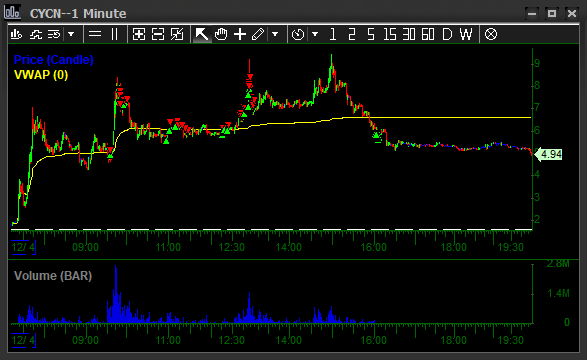The width and height of the screenshot is (587, 360).
Task: Click the Price (Candle) legend label
Action: [54, 60]
